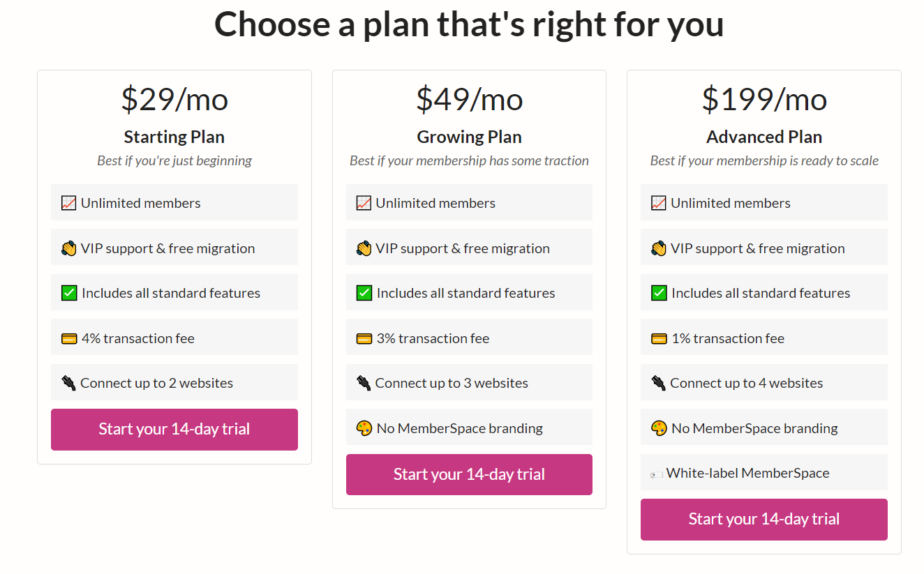Image resolution: width=924 pixels, height=574 pixels.
Task: Click clapping hands icon in Growing Plan
Action: tap(364, 248)
